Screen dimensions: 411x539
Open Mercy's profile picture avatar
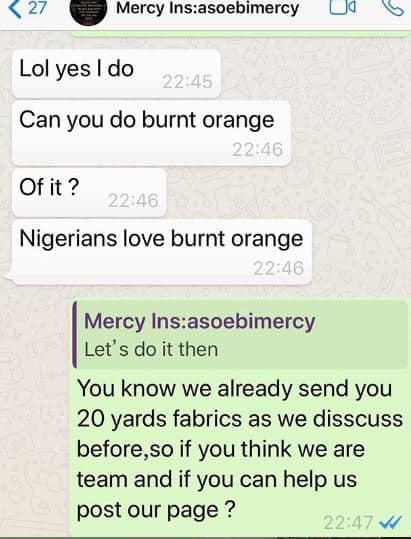coord(87,11)
